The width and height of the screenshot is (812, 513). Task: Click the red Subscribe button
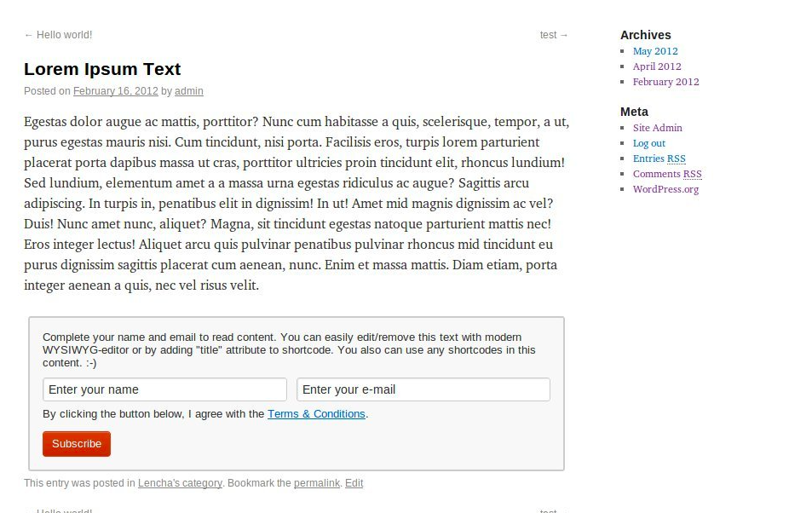[x=77, y=444]
